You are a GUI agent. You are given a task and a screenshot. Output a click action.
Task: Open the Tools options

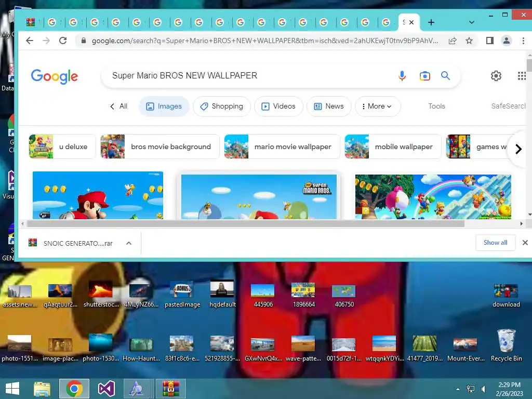point(436,106)
